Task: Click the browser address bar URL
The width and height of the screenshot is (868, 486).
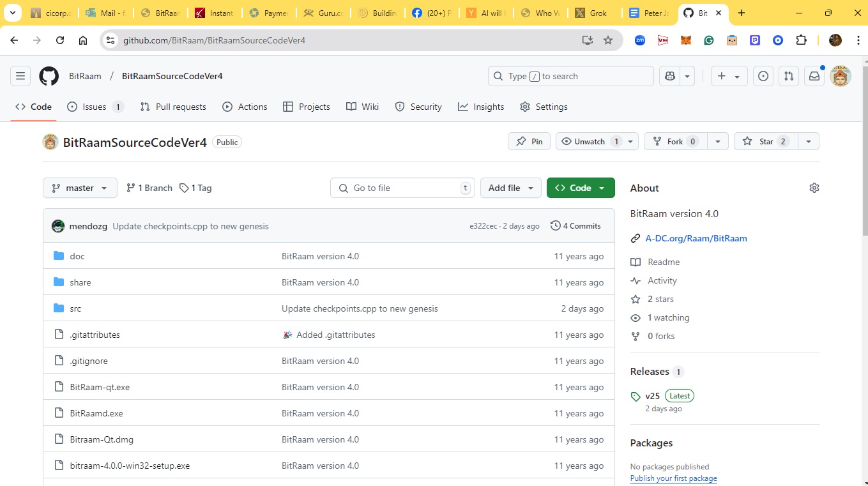Action: 214,40
